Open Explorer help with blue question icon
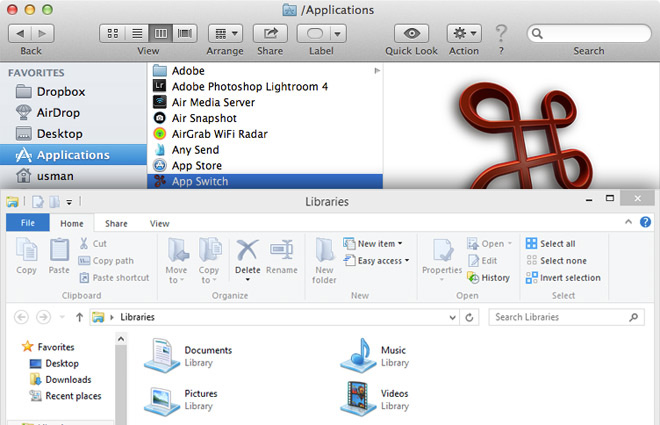This screenshot has height=425, width=660. [645, 222]
